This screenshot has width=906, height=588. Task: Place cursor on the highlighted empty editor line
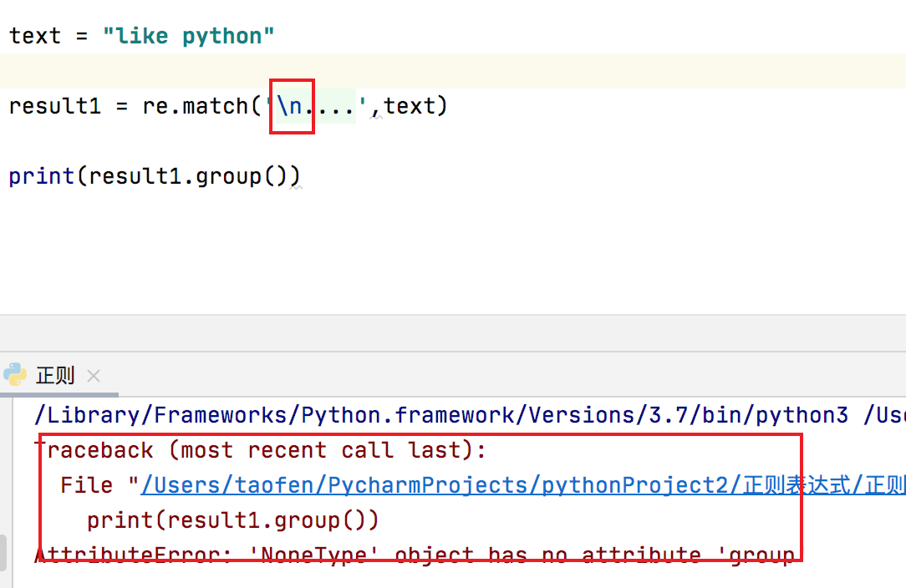[453, 72]
